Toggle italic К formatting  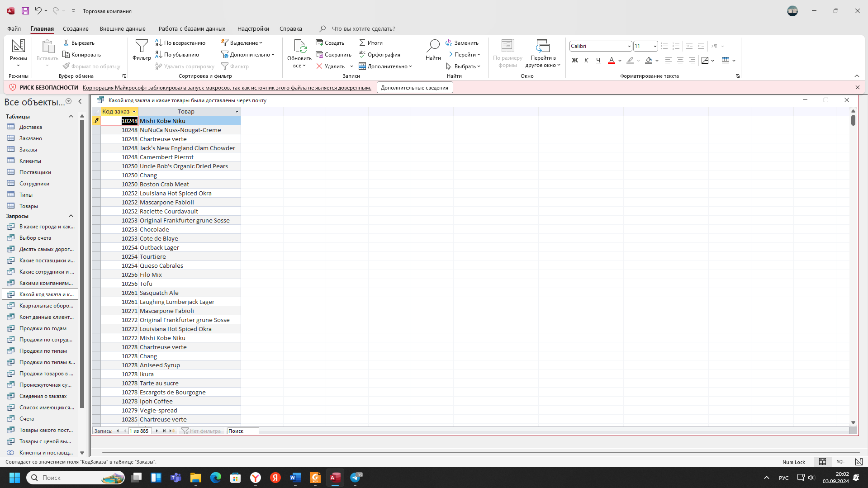point(587,60)
